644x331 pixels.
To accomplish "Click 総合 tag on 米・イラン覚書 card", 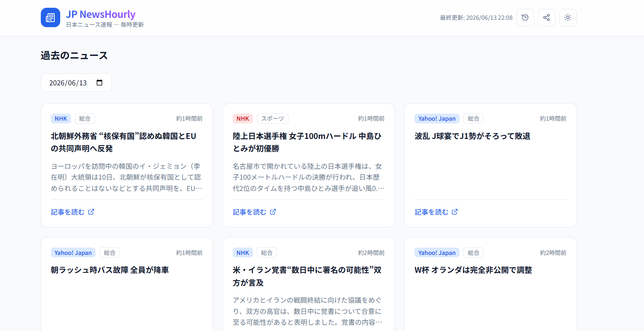I will click(x=267, y=253).
